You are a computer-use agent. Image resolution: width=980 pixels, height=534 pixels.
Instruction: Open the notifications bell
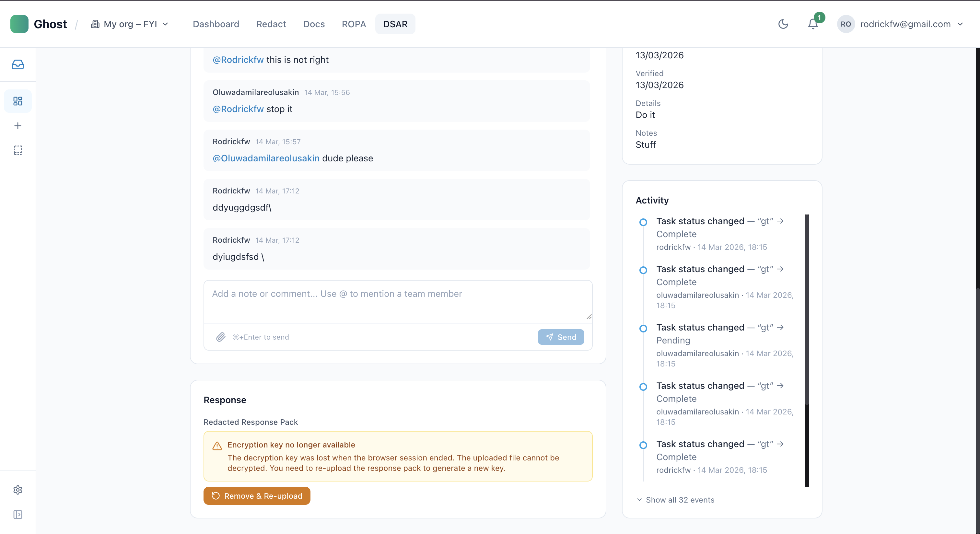812,24
